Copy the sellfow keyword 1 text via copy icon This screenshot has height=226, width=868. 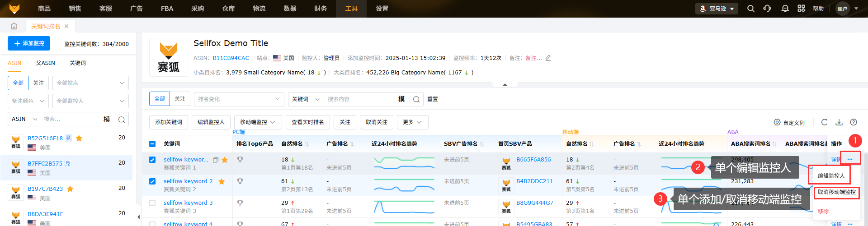point(216,160)
